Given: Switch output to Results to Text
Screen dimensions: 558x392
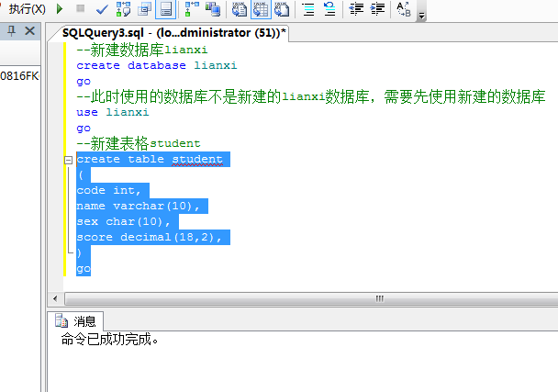Looking at the screenshot, I should [240, 9].
